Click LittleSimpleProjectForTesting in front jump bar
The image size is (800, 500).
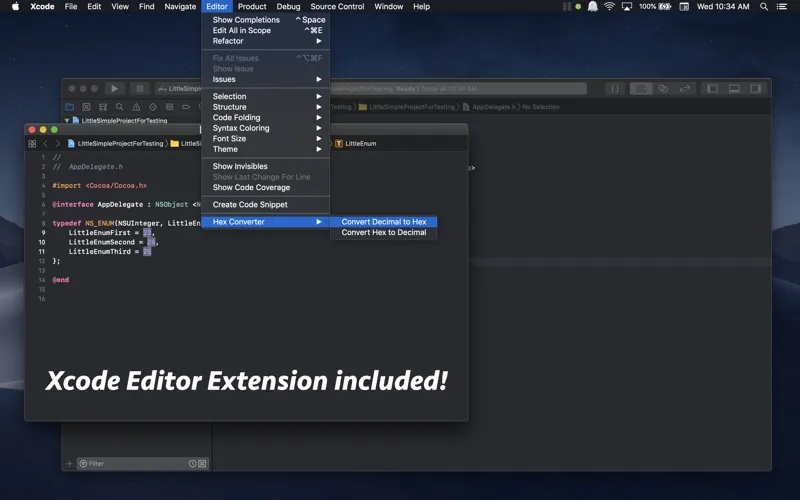pyautogui.click(x=116, y=144)
